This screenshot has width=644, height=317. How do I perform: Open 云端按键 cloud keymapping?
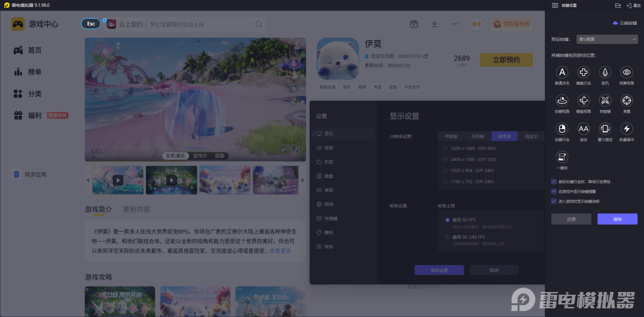click(x=625, y=23)
